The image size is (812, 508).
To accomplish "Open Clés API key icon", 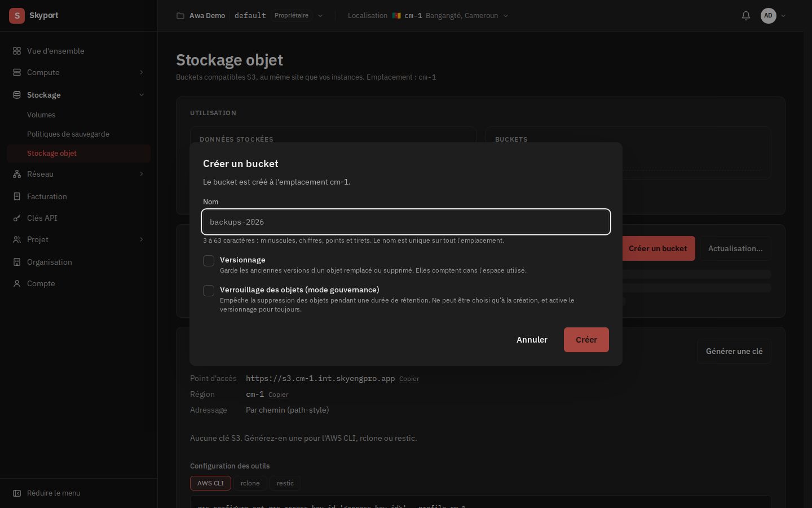I will (17, 218).
